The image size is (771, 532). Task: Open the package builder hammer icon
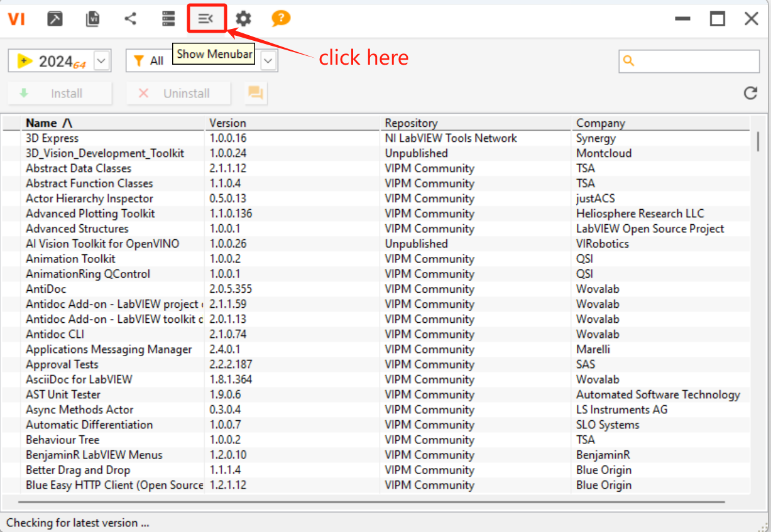tap(55, 19)
